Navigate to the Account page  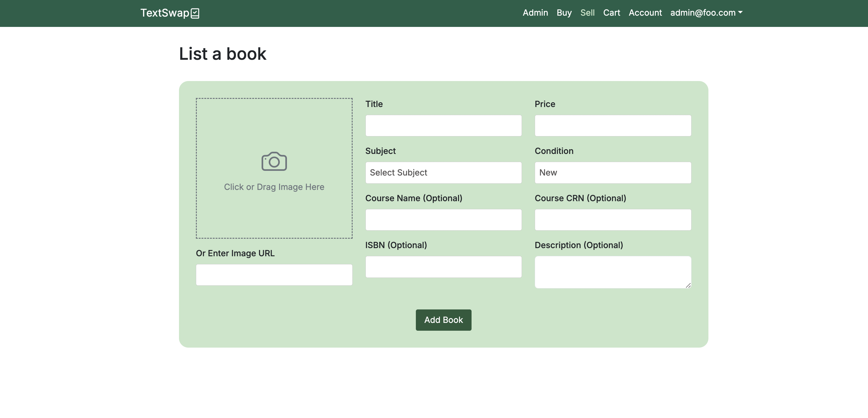coord(645,13)
